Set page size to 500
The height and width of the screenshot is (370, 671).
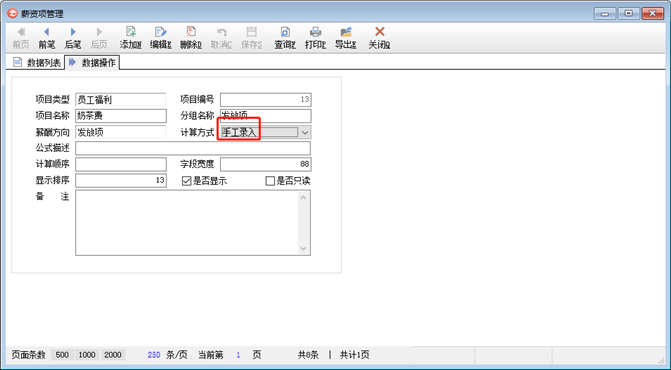point(62,355)
